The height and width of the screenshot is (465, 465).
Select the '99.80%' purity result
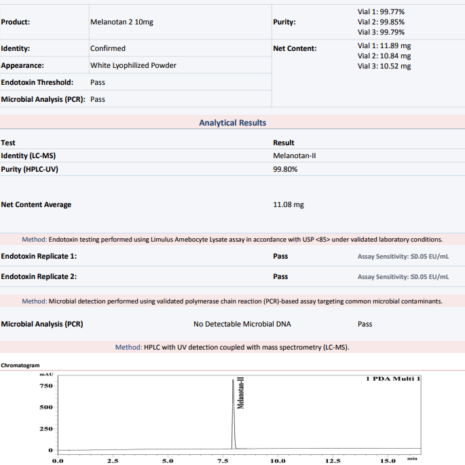pos(285,169)
